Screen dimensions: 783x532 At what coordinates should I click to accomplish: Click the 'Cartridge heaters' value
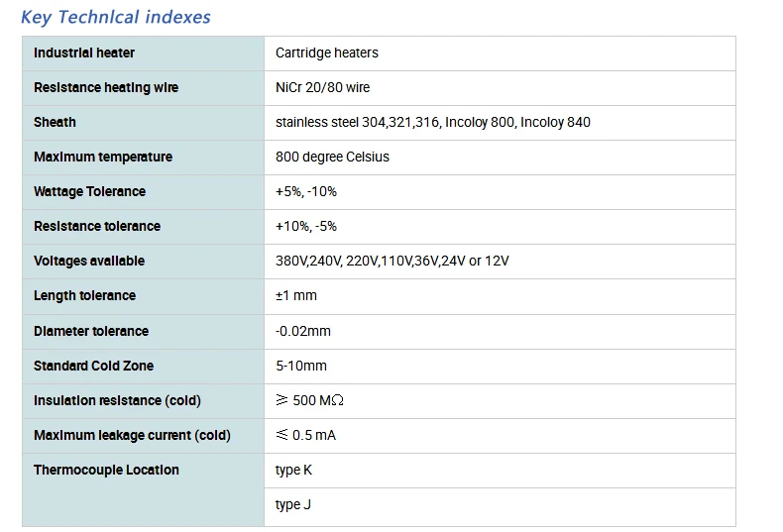point(327,53)
